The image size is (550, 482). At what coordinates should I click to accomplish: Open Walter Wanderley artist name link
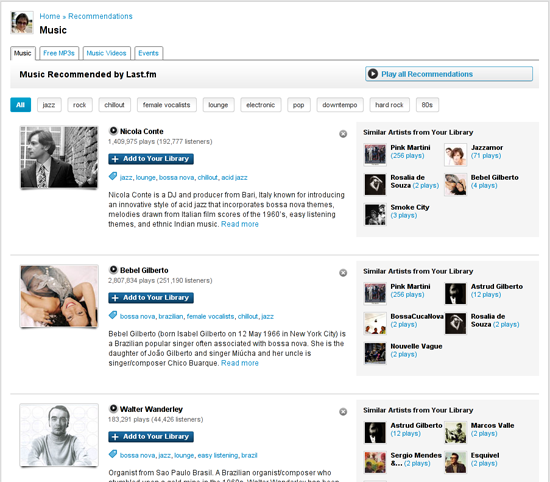coord(151,409)
